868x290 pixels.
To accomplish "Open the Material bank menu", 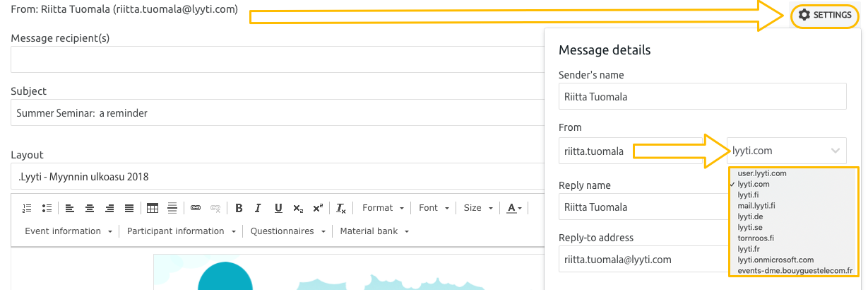I will (x=374, y=231).
